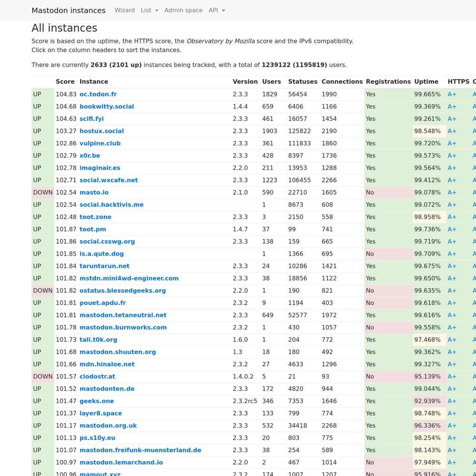Open HTTPS A+ grade for masto.io
This screenshot has width=476, height=476.
pyautogui.click(x=452, y=192)
